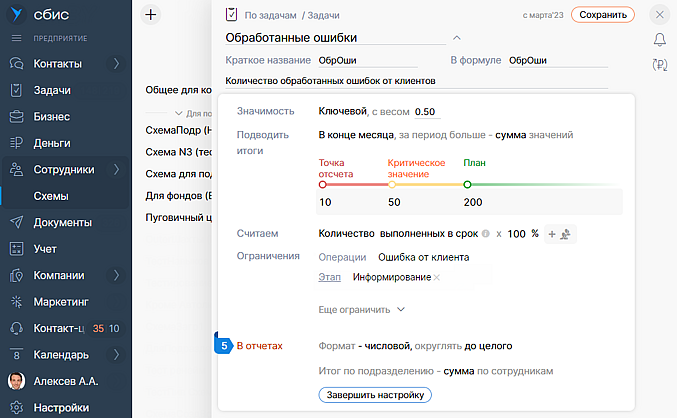Click the info icon after 'в срок'
The image size is (677, 418).
click(x=485, y=234)
